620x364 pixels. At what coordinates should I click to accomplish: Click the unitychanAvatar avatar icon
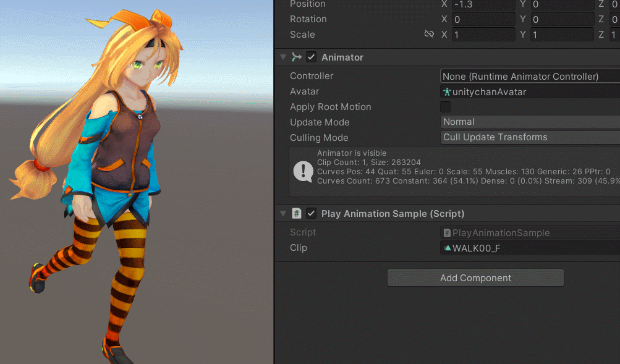click(447, 91)
